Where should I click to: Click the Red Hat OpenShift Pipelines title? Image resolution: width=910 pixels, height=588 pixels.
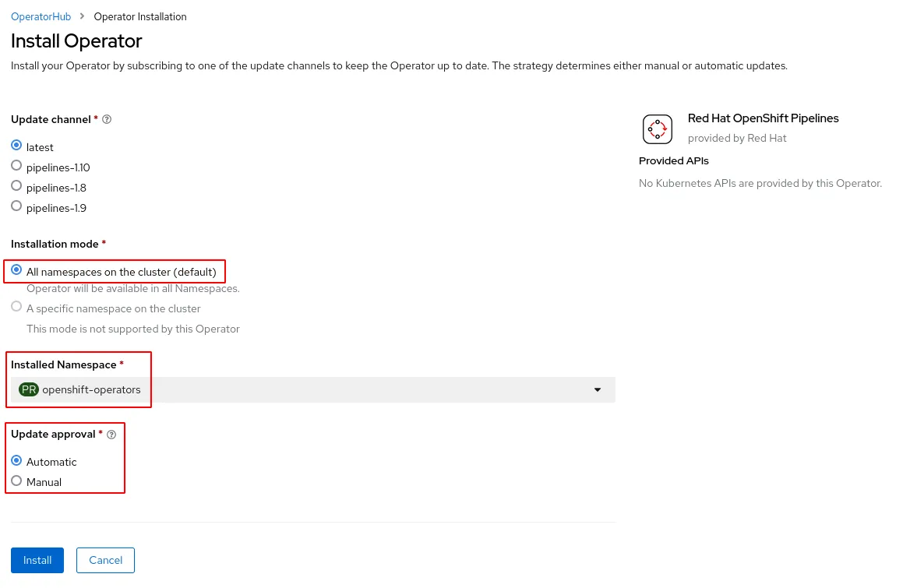pos(763,118)
